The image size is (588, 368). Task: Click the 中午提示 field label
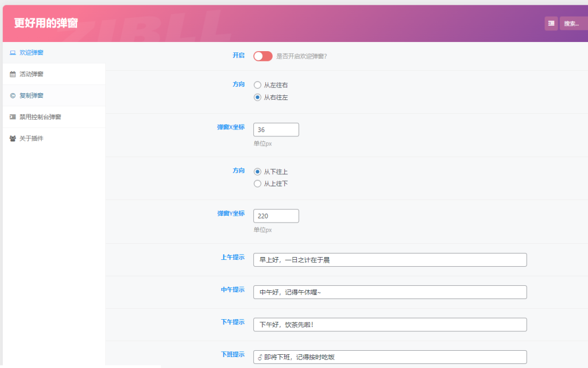pos(233,290)
